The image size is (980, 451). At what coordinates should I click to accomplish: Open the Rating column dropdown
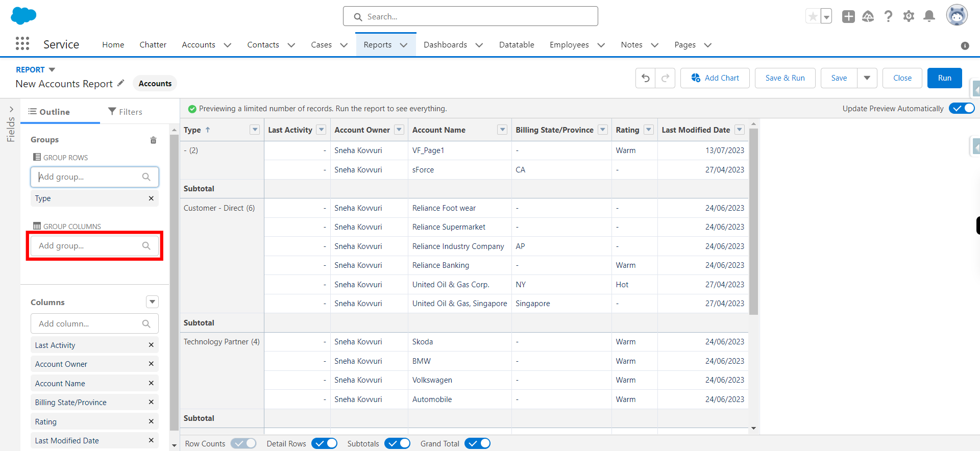click(649, 130)
